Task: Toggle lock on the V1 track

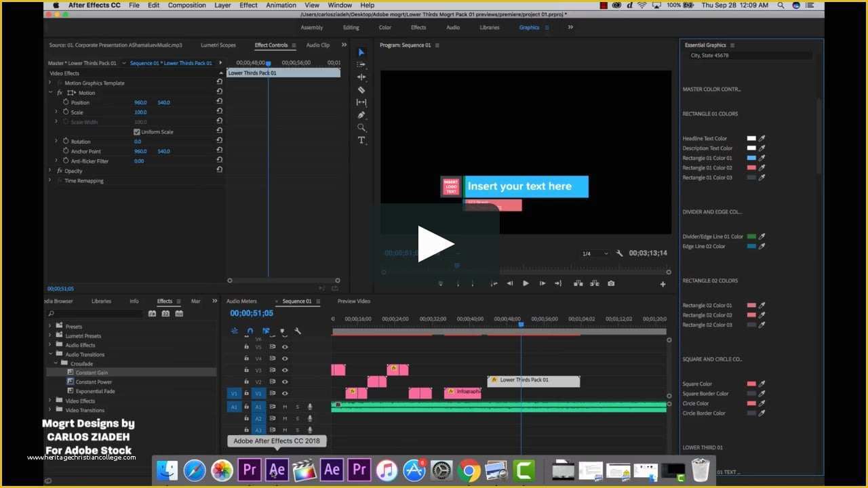Action: pos(246,393)
